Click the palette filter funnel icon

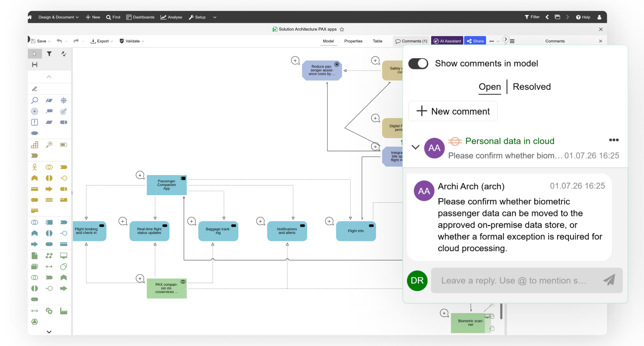coord(49,54)
